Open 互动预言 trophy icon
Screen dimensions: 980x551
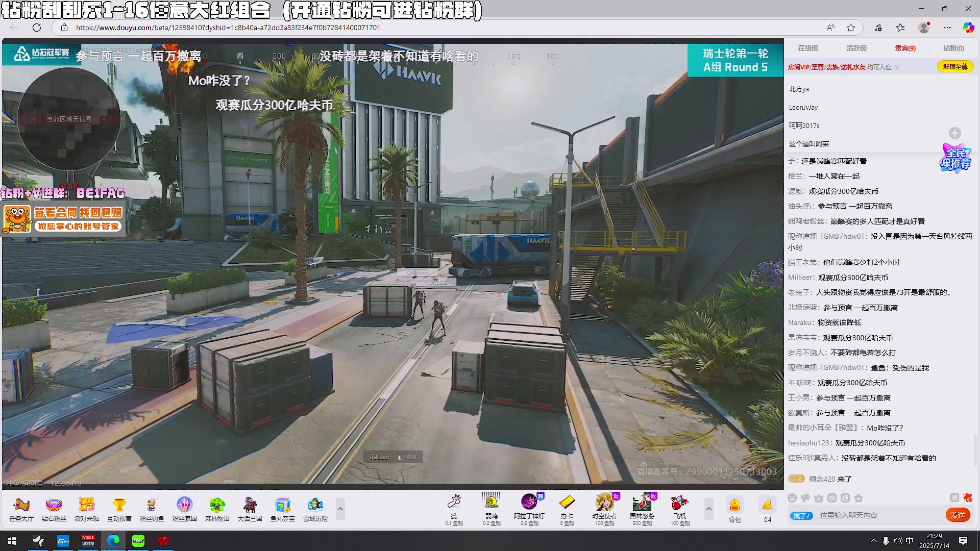pyautogui.click(x=119, y=509)
